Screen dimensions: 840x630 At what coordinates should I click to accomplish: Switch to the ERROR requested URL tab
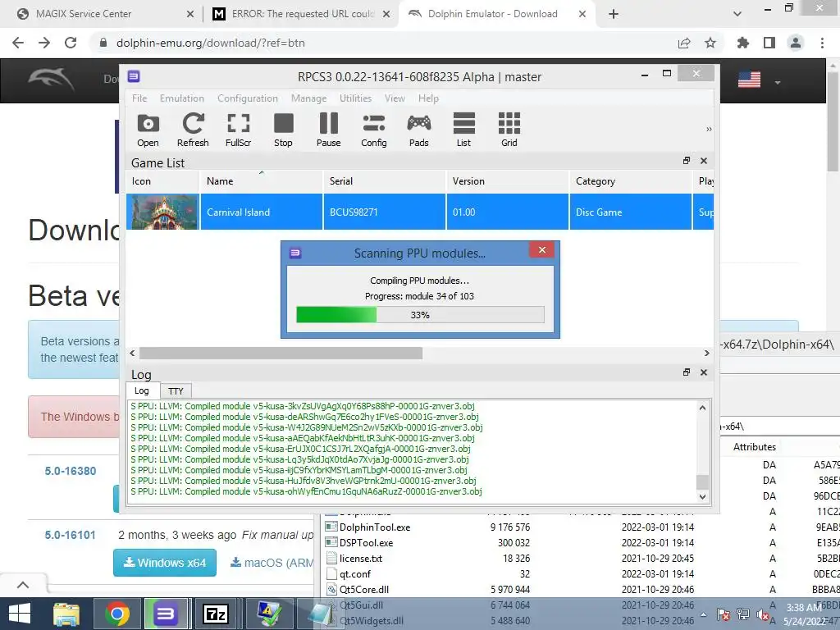[303, 14]
